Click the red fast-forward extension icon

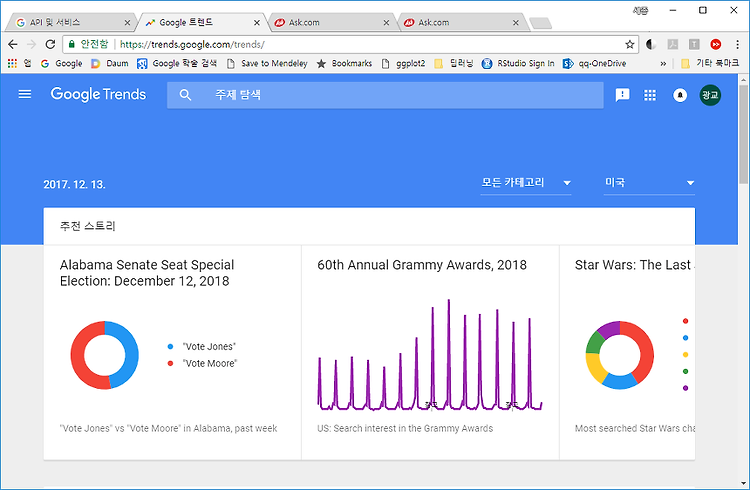coord(716,45)
